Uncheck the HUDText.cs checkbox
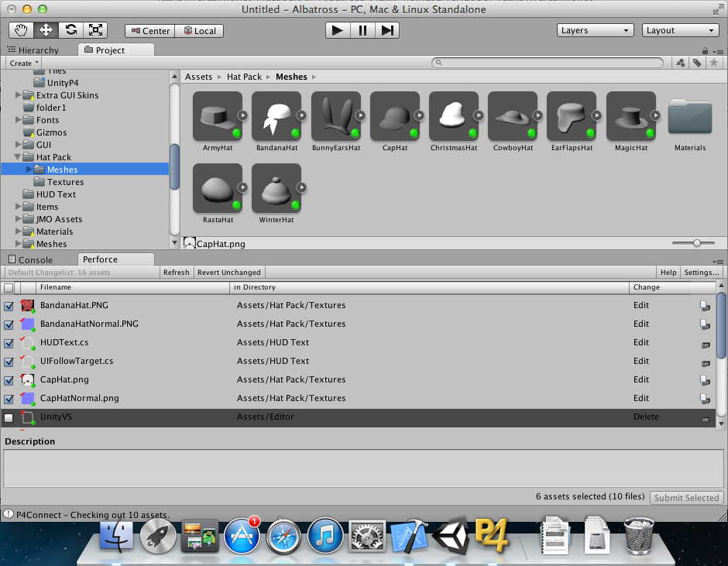Image resolution: width=728 pixels, height=566 pixels. [x=9, y=343]
